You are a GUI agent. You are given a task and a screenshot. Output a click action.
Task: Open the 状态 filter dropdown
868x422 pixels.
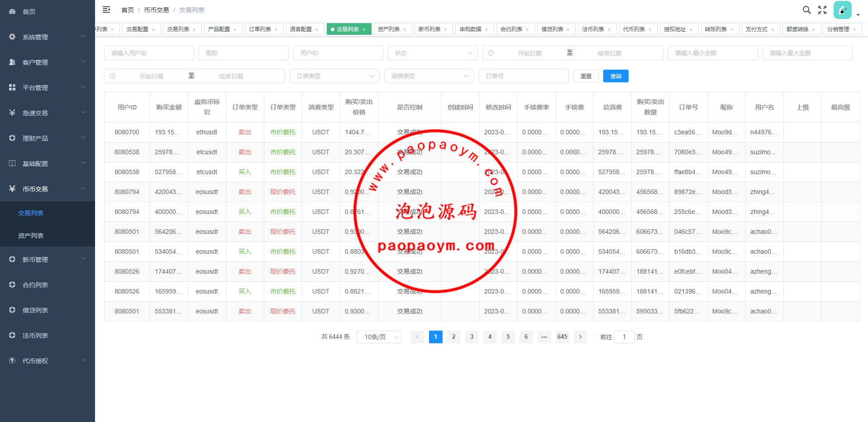click(433, 53)
